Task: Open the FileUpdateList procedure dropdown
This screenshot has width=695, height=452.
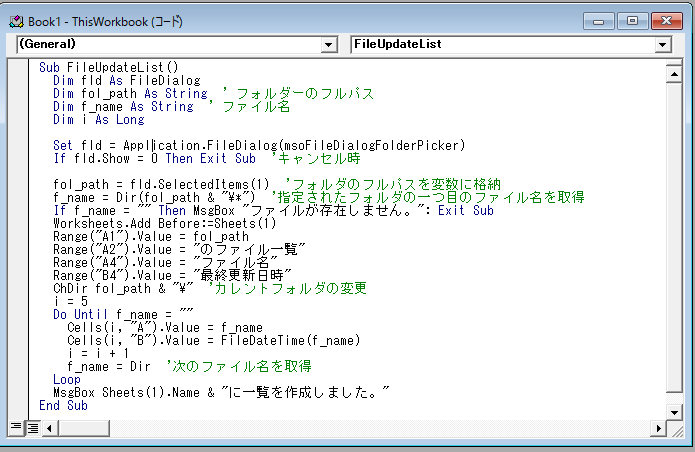Action: click(662, 44)
